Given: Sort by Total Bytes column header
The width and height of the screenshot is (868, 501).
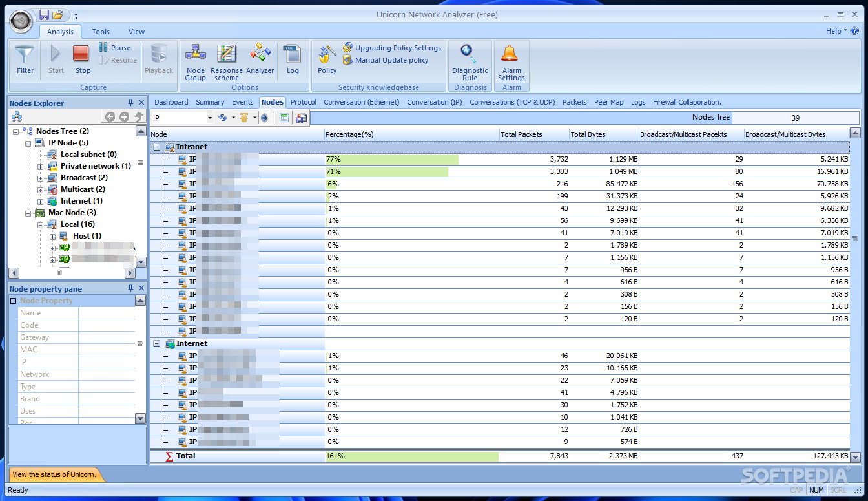Looking at the screenshot, I should 604,134.
